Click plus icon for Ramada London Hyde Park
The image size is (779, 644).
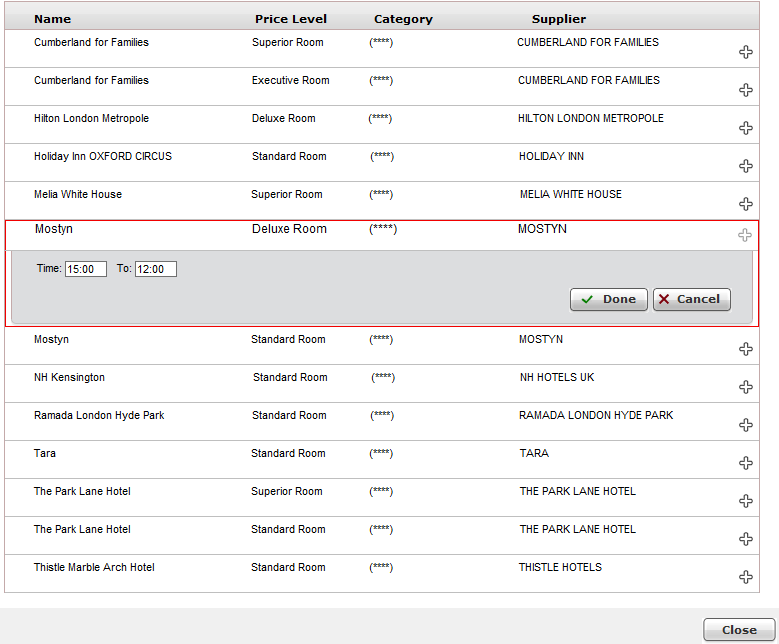click(x=746, y=425)
